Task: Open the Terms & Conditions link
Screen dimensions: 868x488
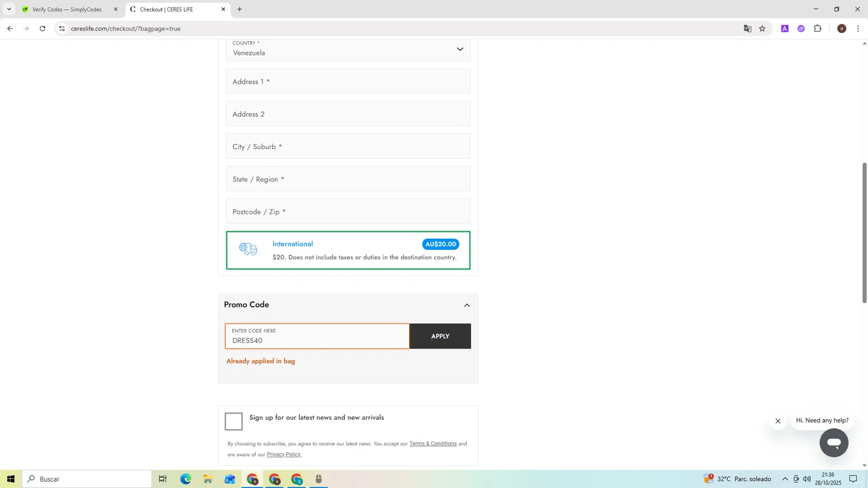Action: click(x=433, y=443)
